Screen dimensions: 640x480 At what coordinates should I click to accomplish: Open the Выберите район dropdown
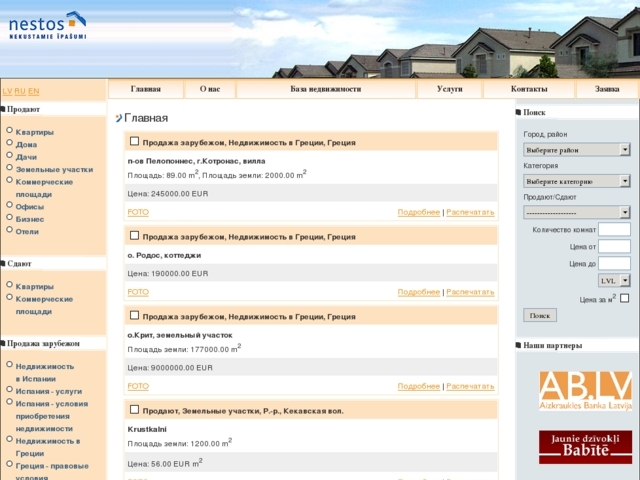pyautogui.click(x=577, y=150)
